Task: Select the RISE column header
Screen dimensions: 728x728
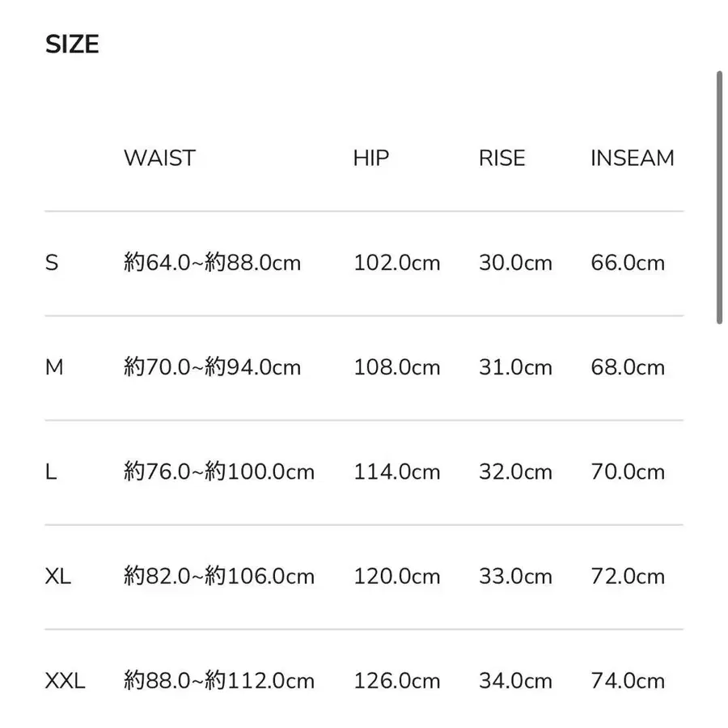Action: (x=502, y=158)
